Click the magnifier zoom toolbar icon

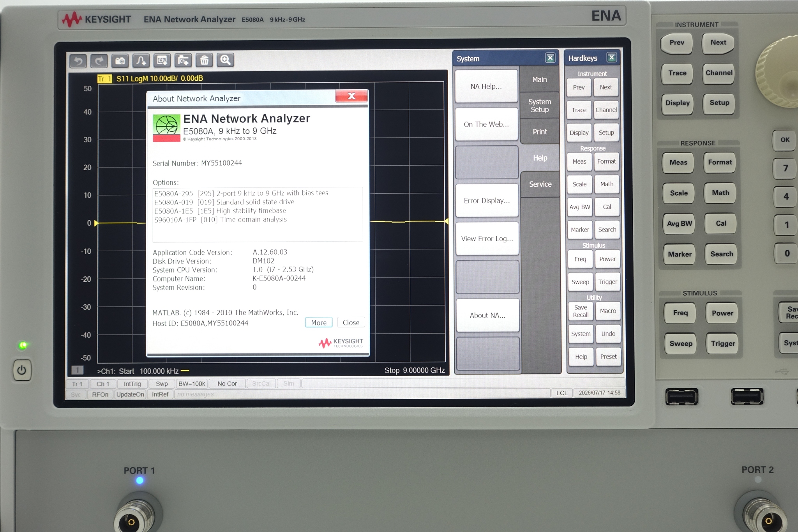tap(225, 60)
